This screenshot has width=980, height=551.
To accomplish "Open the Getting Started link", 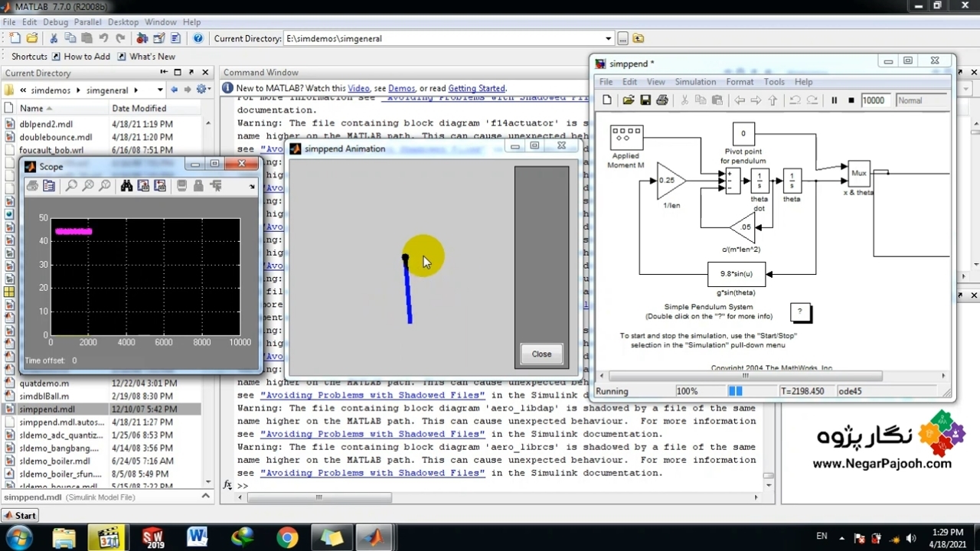I will pyautogui.click(x=476, y=89).
